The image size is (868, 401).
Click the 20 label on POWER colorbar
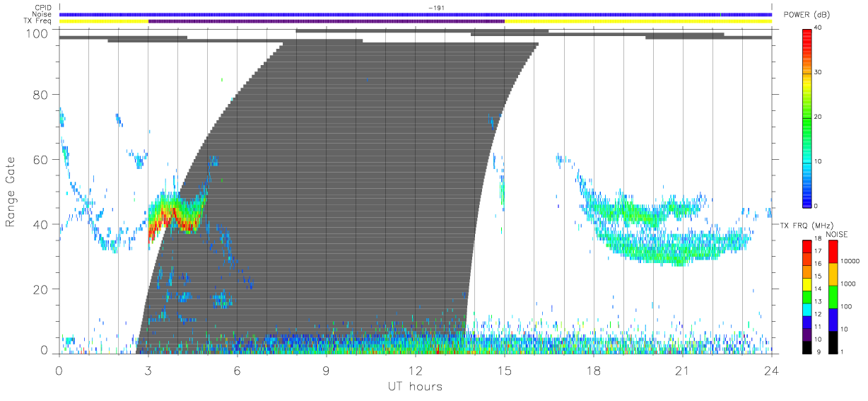click(x=818, y=117)
